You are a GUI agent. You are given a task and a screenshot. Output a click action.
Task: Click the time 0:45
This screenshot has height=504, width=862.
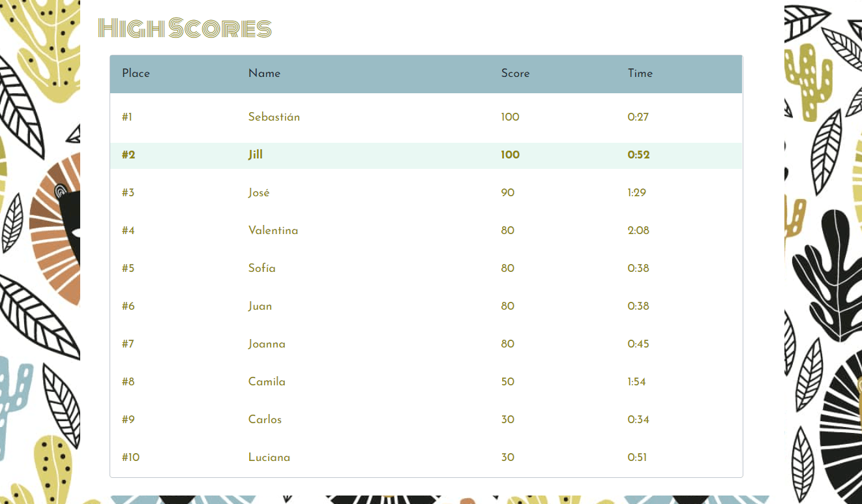point(638,344)
